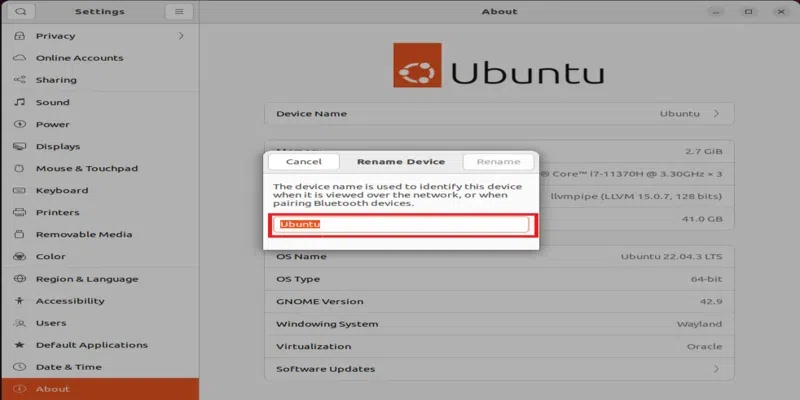
Task: Open the Software Updates row
Action: (x=499, y=368)
